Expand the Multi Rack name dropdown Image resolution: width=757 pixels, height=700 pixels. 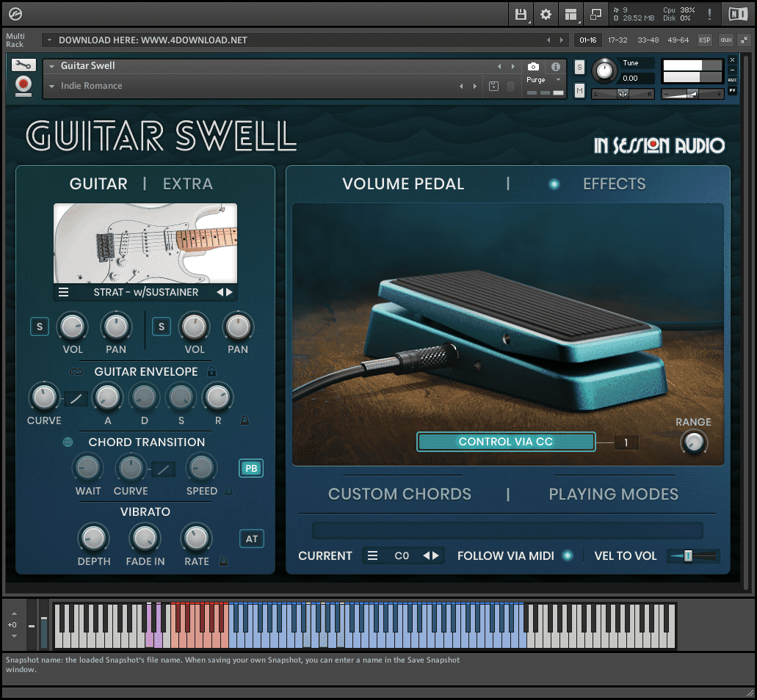(x=49, y=40)
